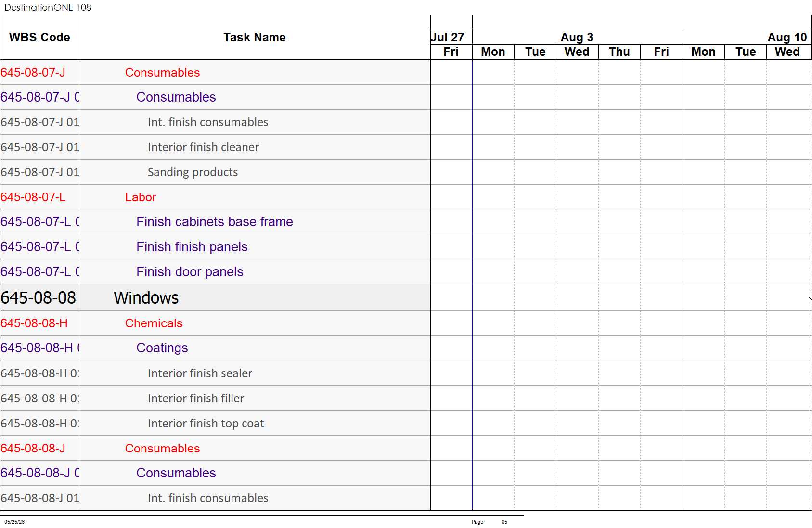
Task: Click WBS code beside Coatings
Action: pos(40,348)
